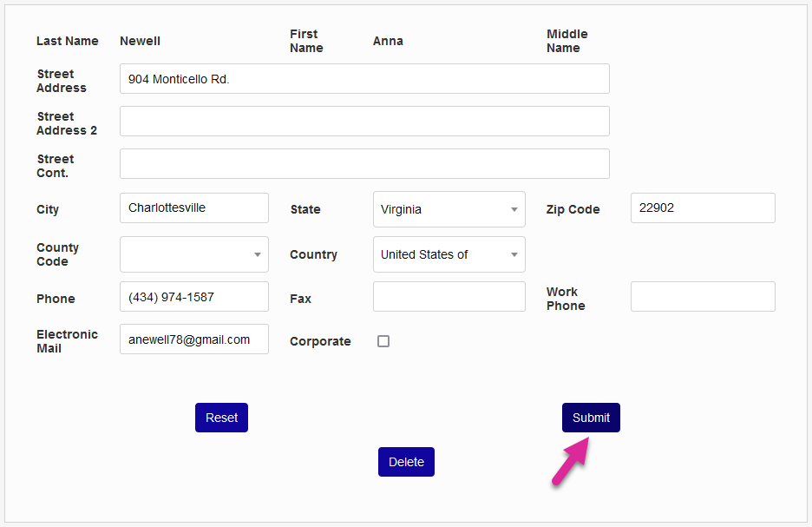Select the Work Phone input
812x527 pixels.
(x=703, y=297)
